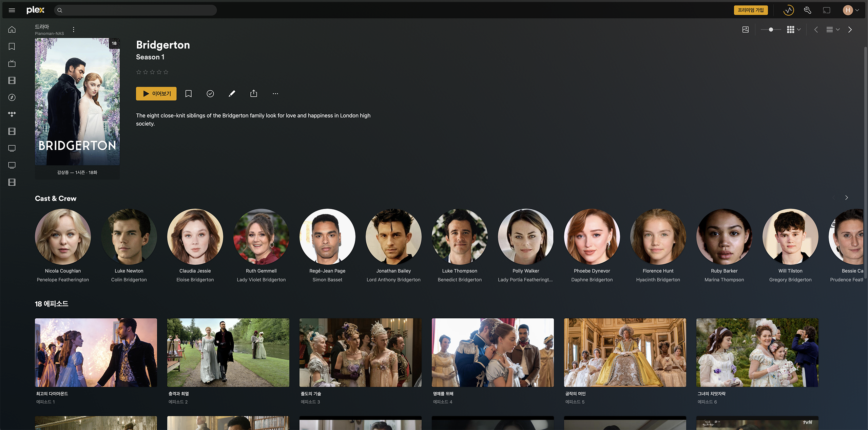Click the 드라마 library breadcrumb
868x430 pixels.
click(42, 26)
